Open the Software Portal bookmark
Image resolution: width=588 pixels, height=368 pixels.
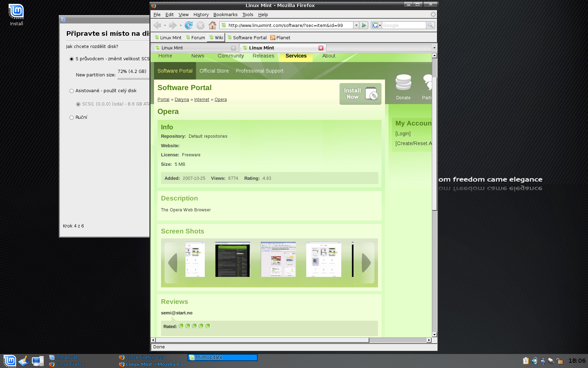[247, 38]
